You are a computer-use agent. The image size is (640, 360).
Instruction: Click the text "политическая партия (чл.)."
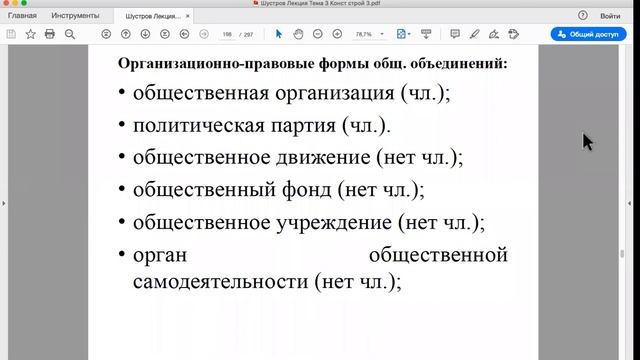click(x=262, y=125)
